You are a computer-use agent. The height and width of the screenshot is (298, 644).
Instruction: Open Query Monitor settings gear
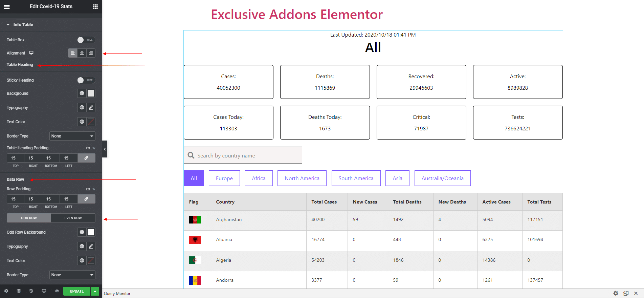point(616,293)
